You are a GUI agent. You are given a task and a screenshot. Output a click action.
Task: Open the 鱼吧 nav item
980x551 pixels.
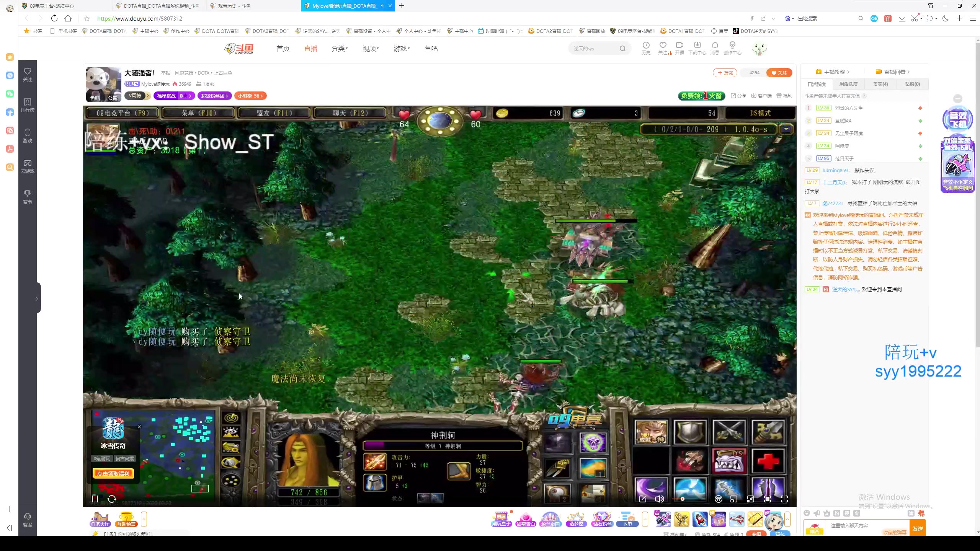point(431,48)
